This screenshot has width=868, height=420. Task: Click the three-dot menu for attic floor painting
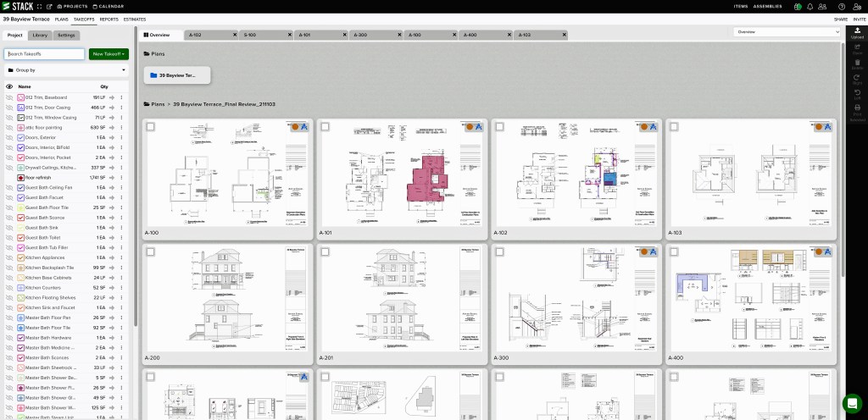(x=121, y=128)
